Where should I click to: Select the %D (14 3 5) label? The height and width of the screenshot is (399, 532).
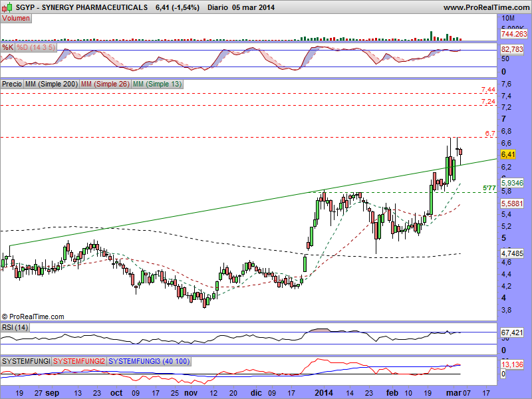point(36,47)
